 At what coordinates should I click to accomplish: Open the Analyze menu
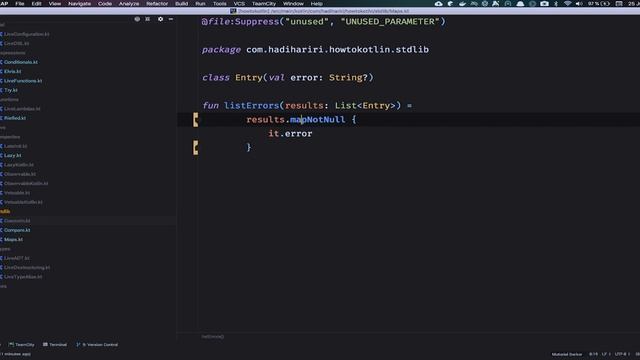click(x=129, y=4)
